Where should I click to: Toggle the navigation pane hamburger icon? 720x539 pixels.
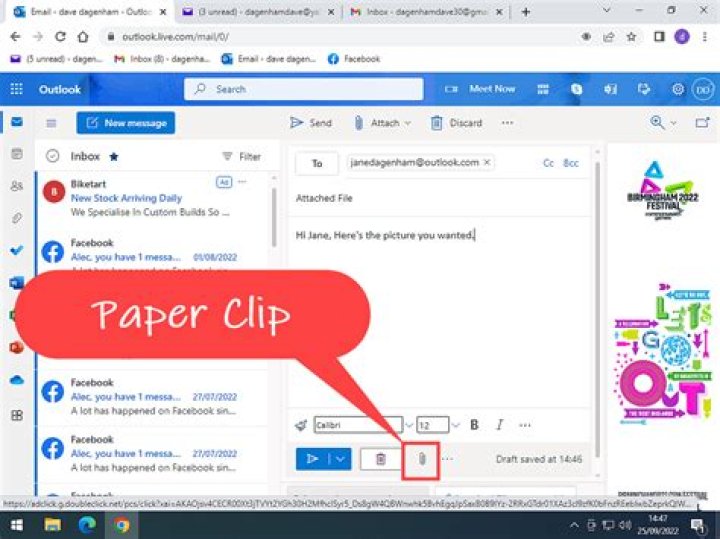point(51,123)
